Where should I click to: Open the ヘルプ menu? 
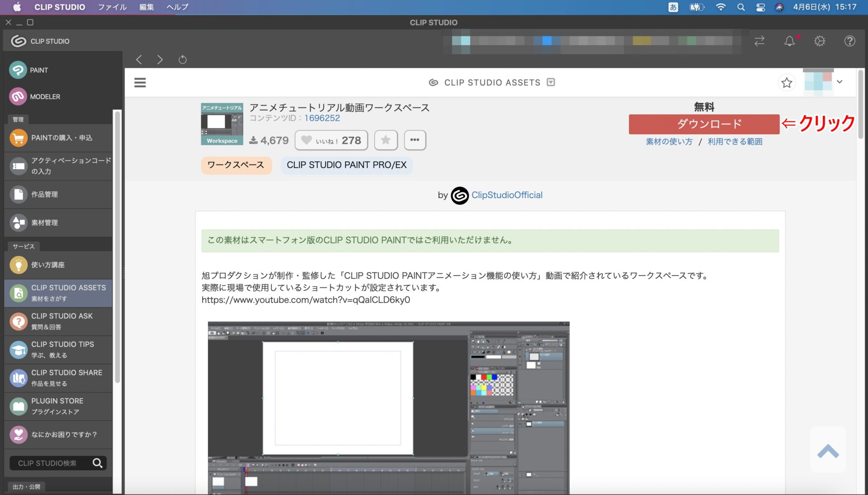pyautogui.click(x=177, y=7)
